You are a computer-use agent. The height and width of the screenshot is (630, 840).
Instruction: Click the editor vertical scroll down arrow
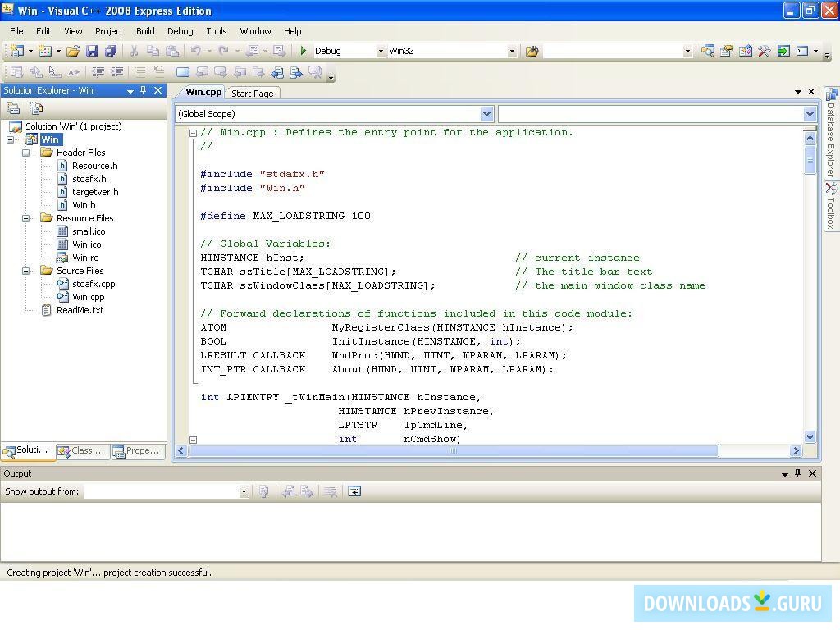click(x=810, y=437)
